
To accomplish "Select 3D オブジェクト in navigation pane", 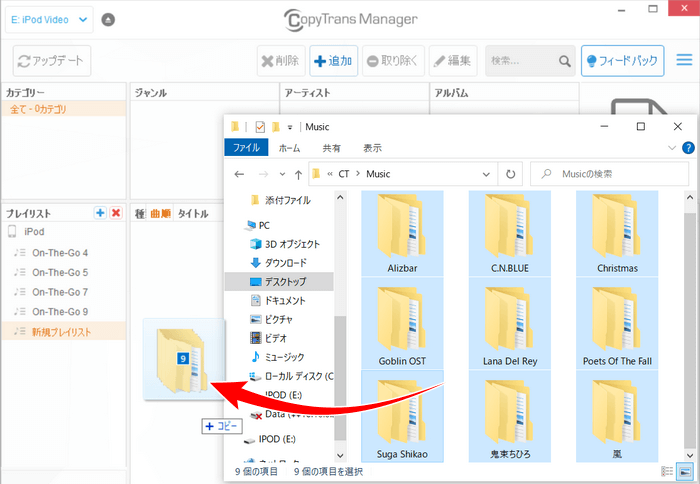I will (x=285, y=244).
